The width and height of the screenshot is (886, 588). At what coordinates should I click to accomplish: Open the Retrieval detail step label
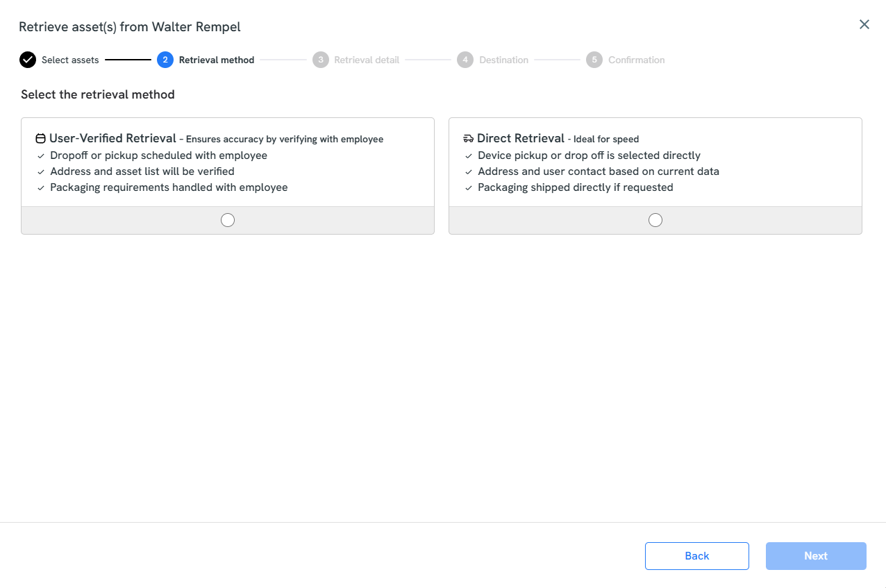pyautogui.click(x=367, y=60)
